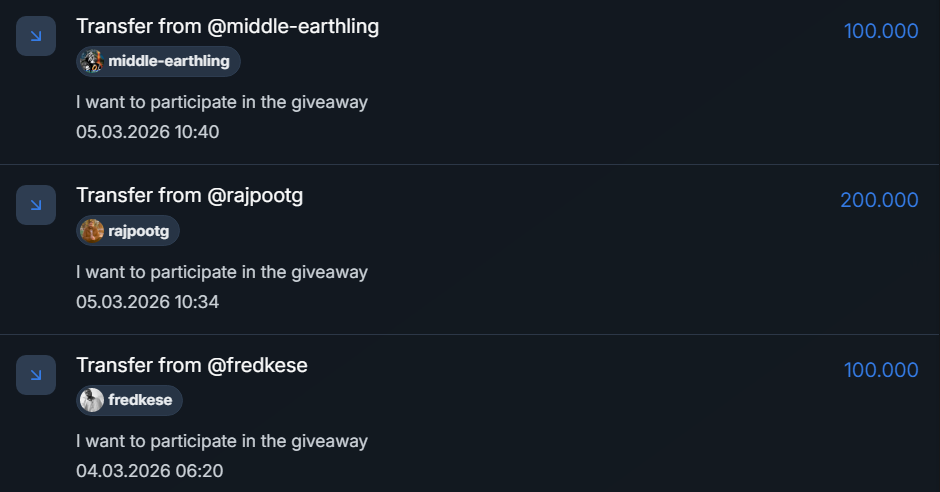Select the rajpootg user badge
The image size is (940, 492).
point(128,231)
